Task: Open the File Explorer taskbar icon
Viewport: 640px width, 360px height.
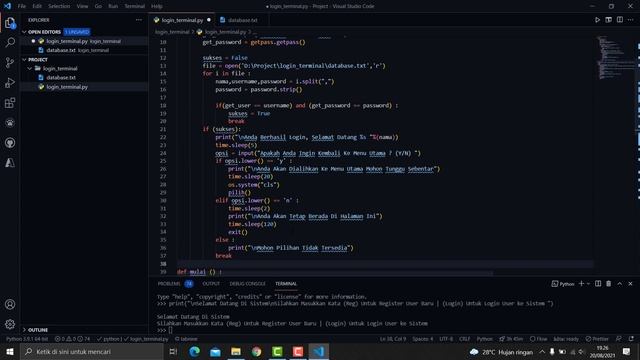Action: [236, 351]
